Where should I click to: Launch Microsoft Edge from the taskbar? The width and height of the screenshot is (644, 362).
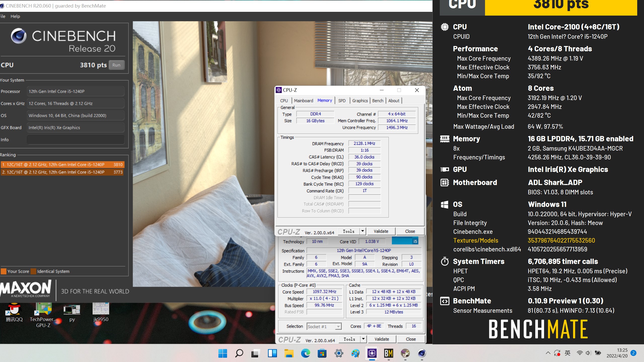[x=305, y=353]
